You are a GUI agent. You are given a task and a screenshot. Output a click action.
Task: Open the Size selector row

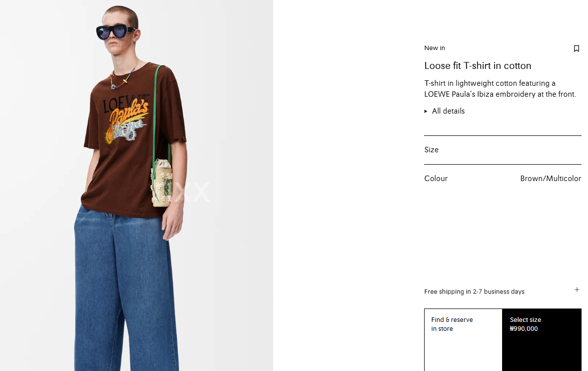tap(503, 150)
